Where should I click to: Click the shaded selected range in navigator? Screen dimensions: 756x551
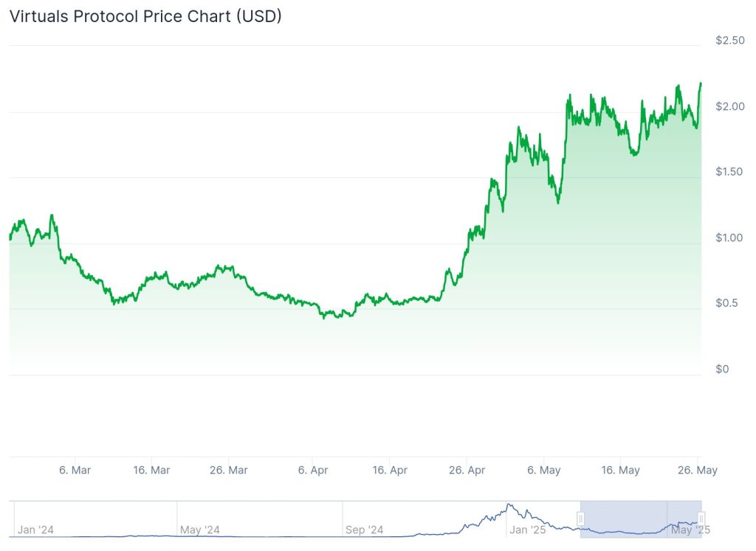[641, 519]
